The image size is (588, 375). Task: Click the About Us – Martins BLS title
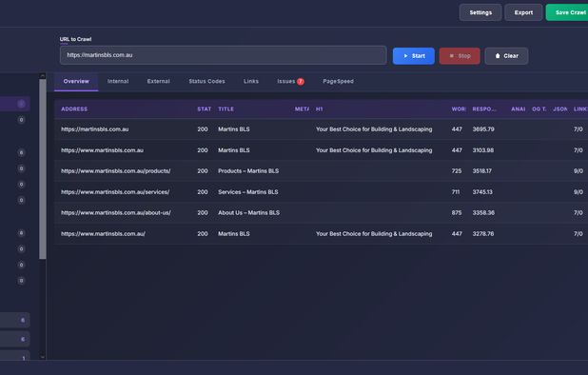point(248,212)
